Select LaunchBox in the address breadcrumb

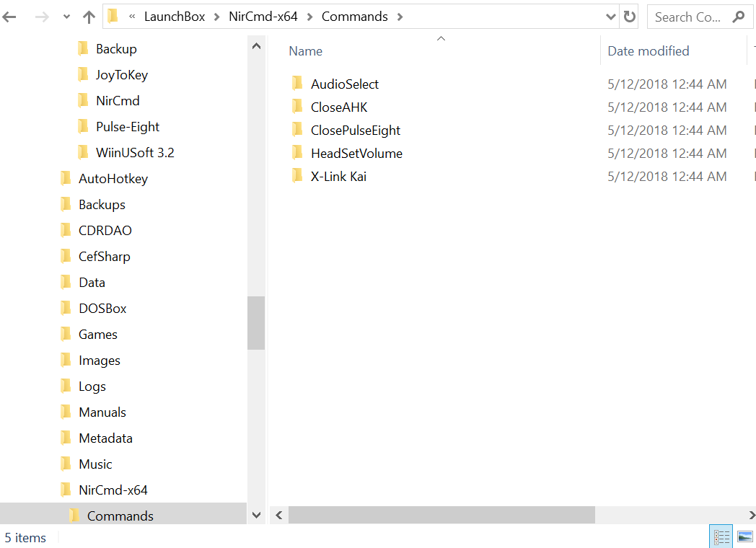pos(175,17)
